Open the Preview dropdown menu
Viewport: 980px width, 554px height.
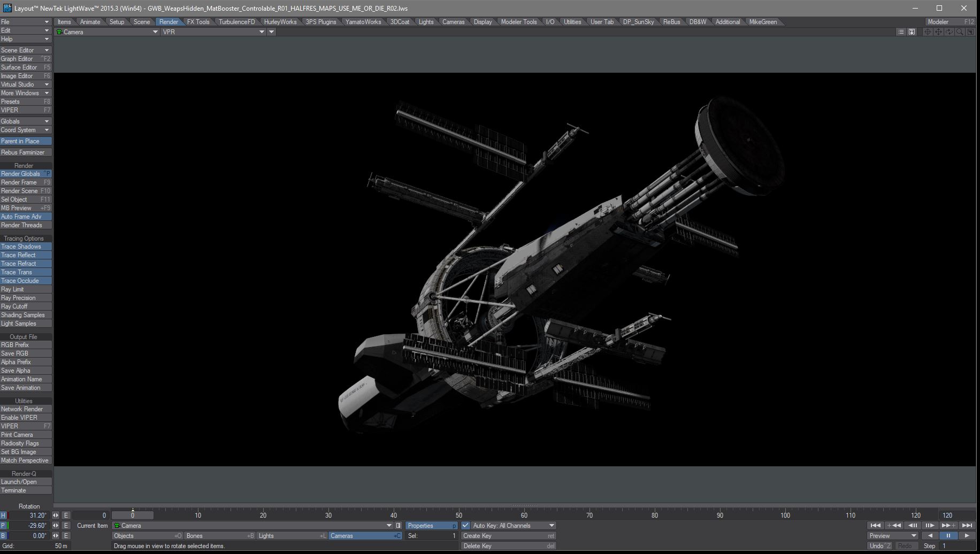coord(892,536)
